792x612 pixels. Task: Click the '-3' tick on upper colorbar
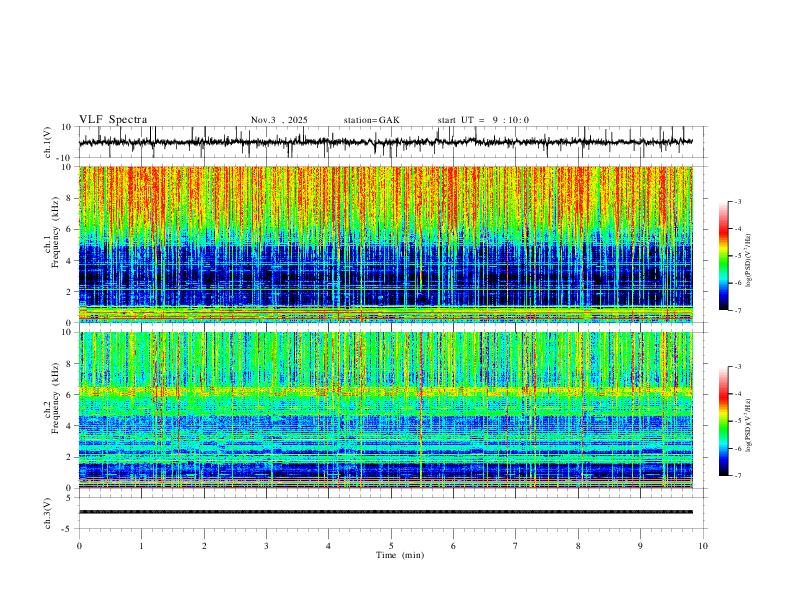tap(738, 201)
